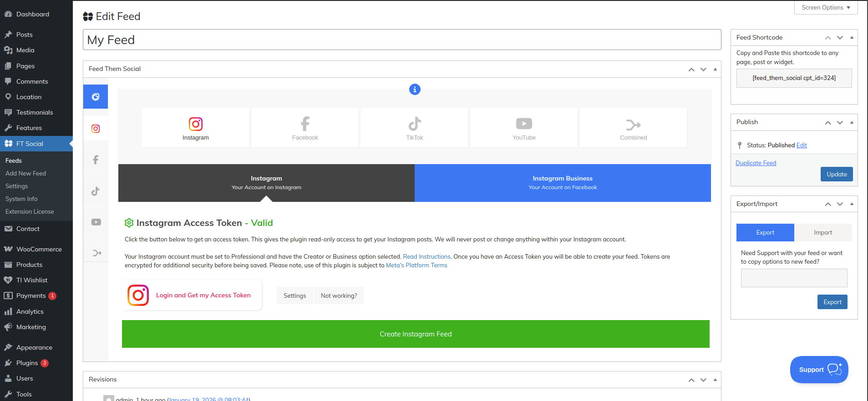Collapse the Feed Them Social panel
The height and width of the screenshot is (401, 868).
(715, 69)
